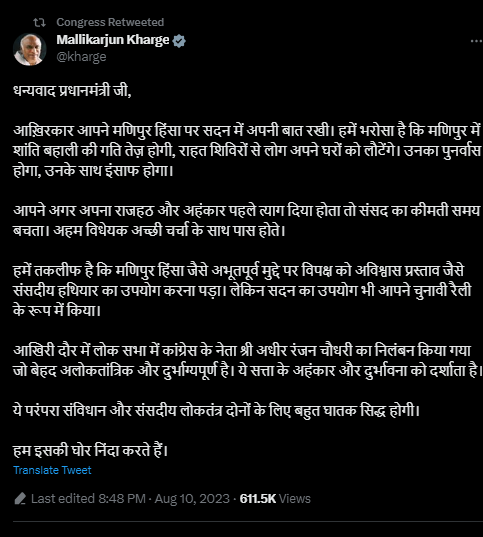
Task: Click the 611.5K Views count
Action: (x=275, y=499)
